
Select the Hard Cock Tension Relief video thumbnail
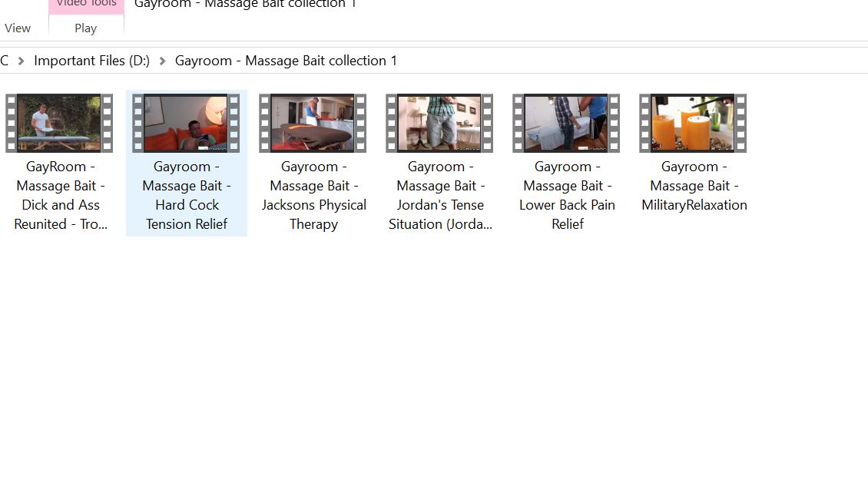coord(186,123)
